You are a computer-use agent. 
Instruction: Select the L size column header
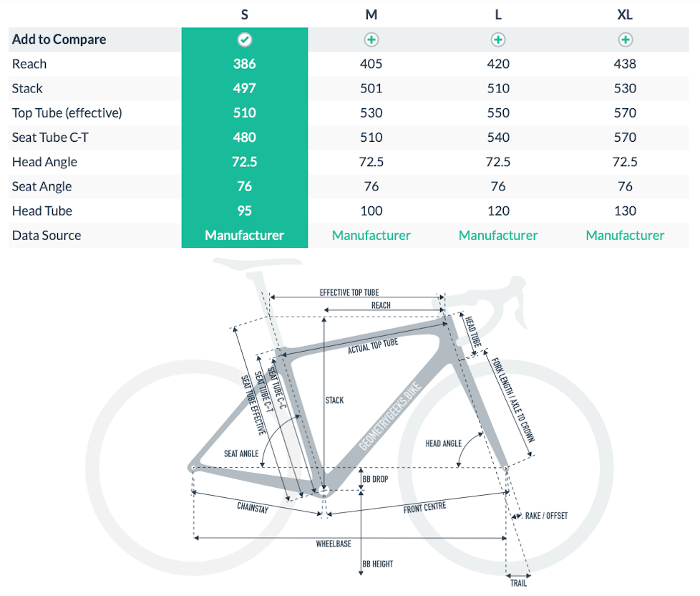[498, 14]
